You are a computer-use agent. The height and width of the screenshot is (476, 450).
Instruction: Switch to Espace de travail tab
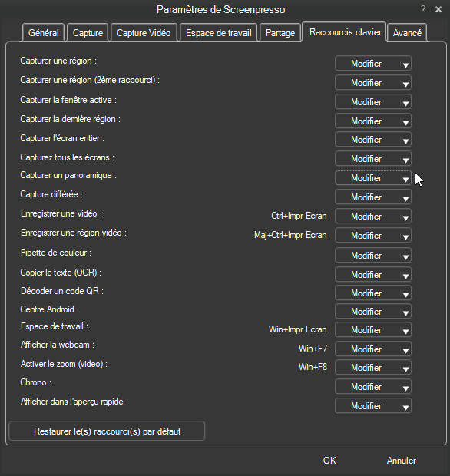coord(219,33)
